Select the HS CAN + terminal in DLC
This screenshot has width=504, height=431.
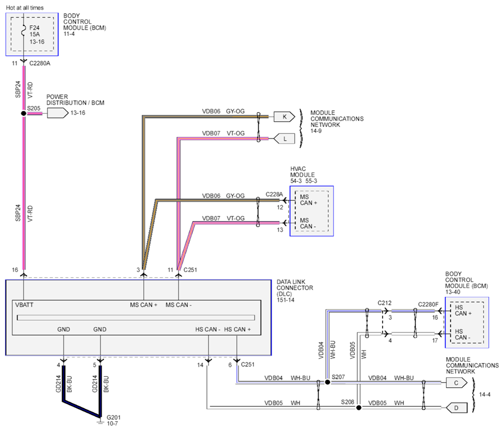237,329
